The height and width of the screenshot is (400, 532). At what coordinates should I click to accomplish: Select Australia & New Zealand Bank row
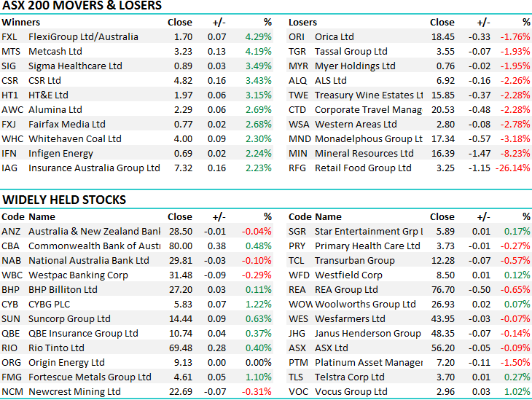click(x=136, y=232)
